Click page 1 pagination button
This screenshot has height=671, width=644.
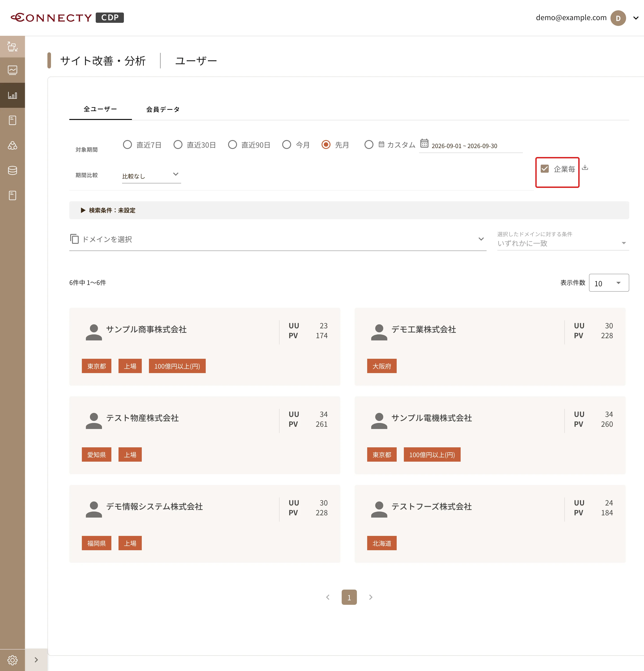pos(349,597)
